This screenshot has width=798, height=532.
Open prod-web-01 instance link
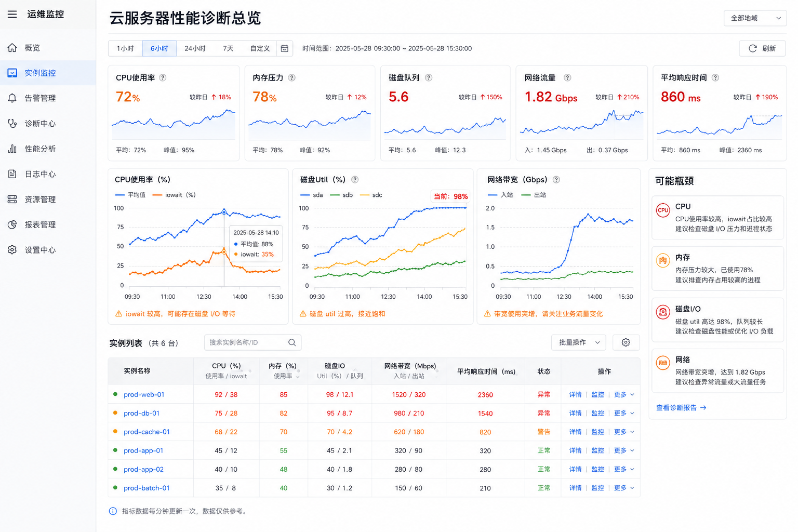pyautogui.click(x=144, y=395)
